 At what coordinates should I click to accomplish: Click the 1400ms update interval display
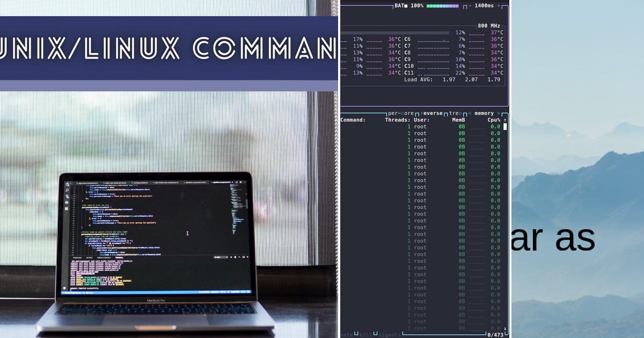click(484, 6)
